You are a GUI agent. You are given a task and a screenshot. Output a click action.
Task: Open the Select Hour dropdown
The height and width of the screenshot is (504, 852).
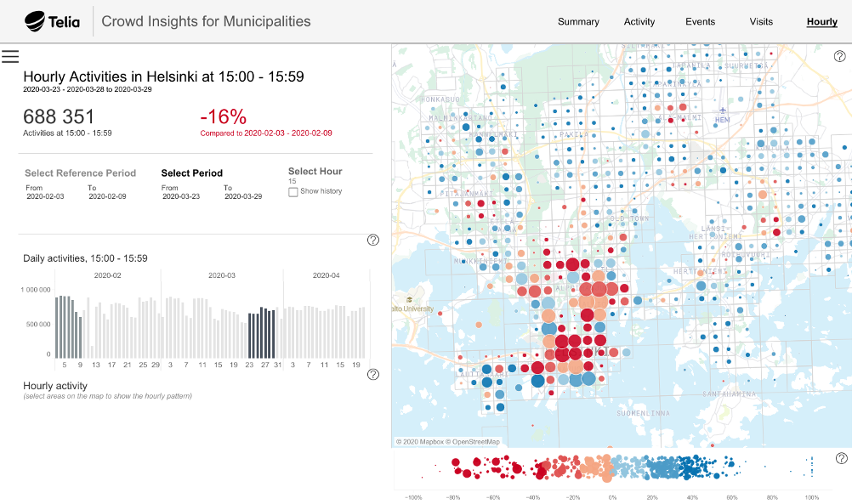point(293,181)
